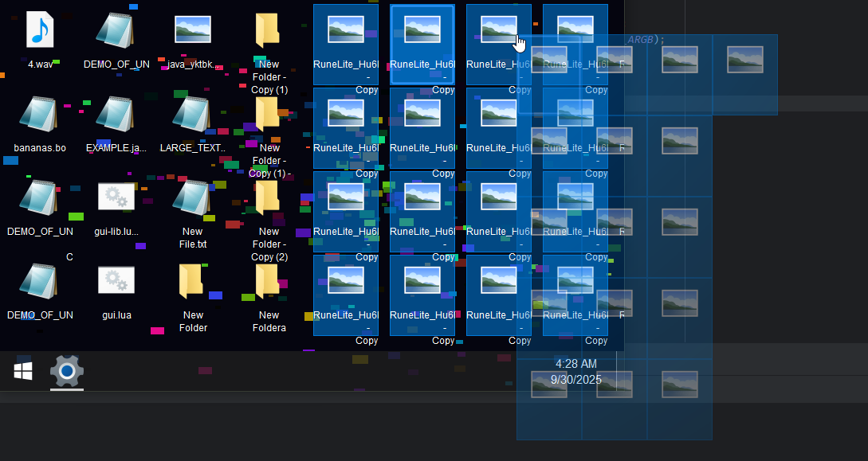Select the java_yktbk image file icon
Image resolution: width=868 pixels, height=461 pixels.
pyautogui.click(x=193, y=30)
